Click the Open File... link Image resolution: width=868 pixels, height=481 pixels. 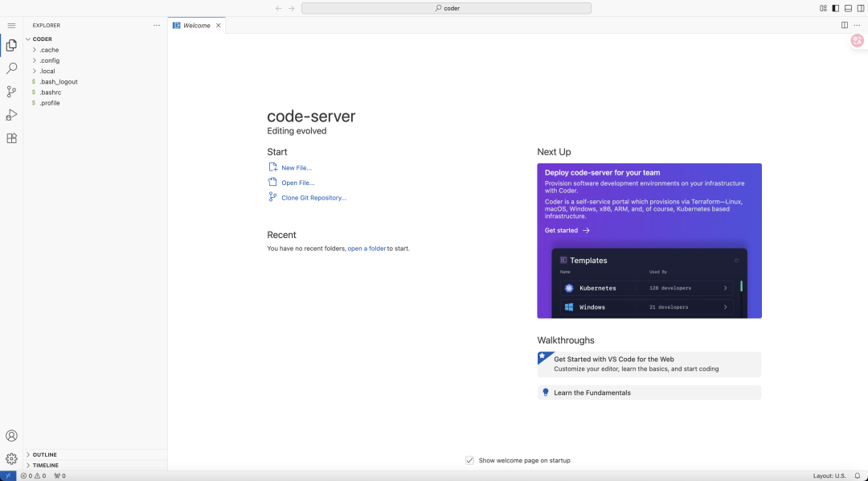tap(298, 183)
